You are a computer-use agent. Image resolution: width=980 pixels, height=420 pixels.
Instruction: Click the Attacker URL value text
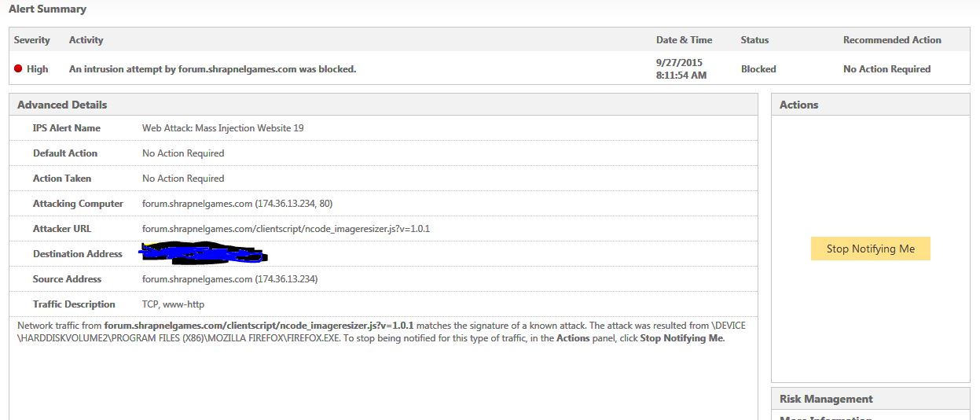click(285, 229)
